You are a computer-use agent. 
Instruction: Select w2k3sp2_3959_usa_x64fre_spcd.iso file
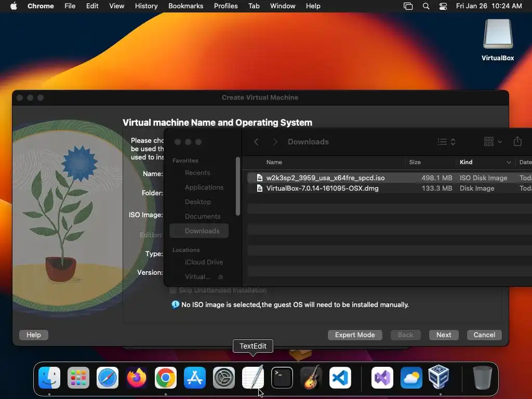pos(390,178)
